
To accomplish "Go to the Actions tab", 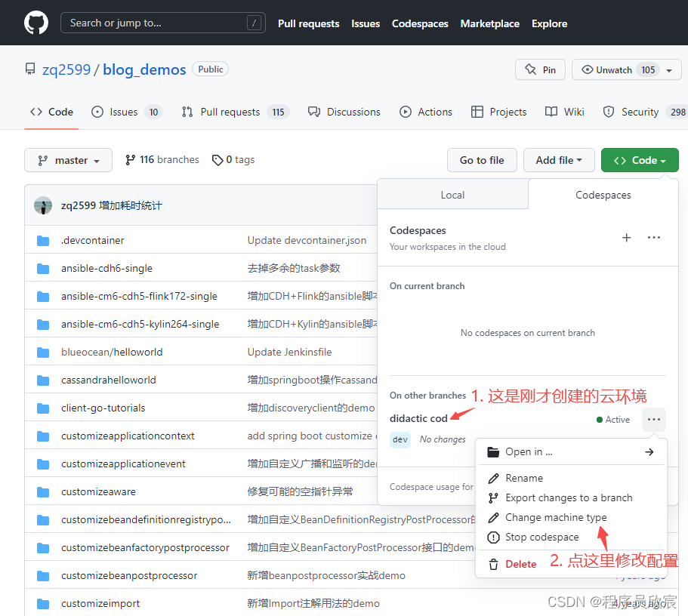I will point(426,112).
